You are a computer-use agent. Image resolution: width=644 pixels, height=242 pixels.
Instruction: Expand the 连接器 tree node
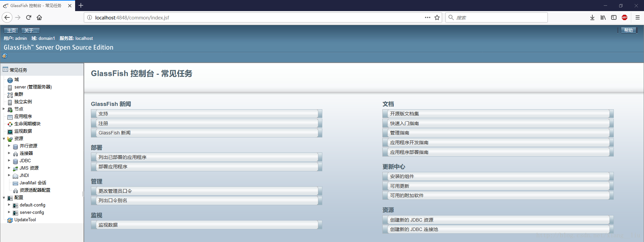click(x=9, y=153)
